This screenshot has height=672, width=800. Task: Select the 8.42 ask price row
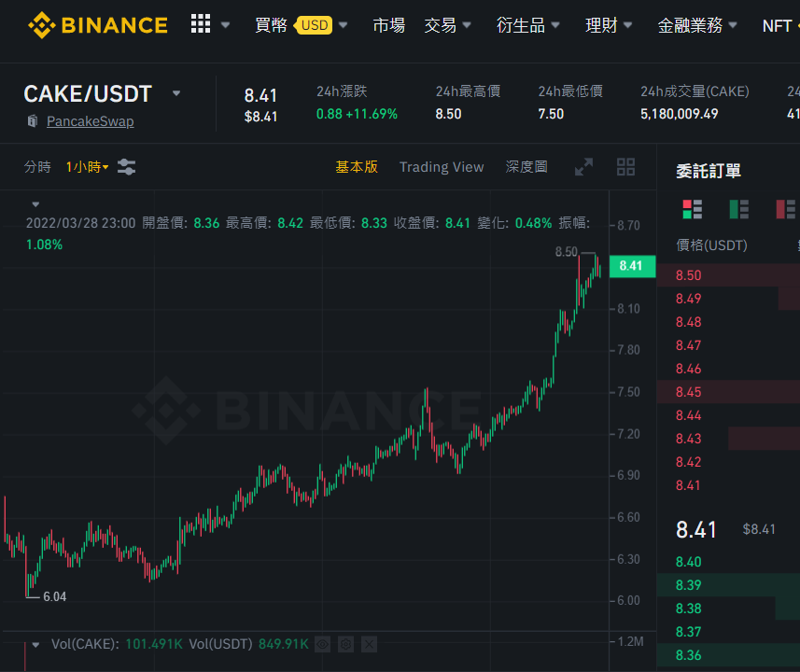728,462
